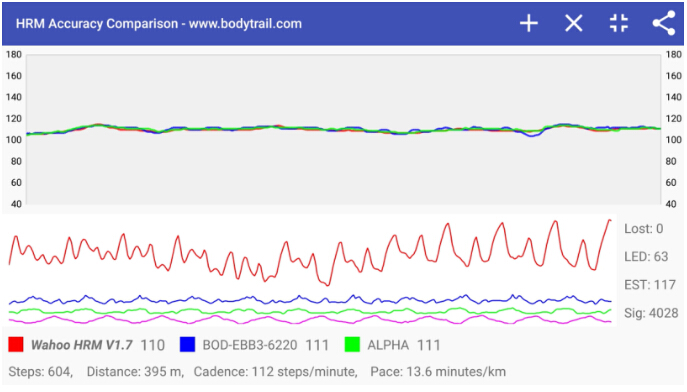The image size is (687, 392).
Task: Tap the plus icon in header
Action: (529, 23)
